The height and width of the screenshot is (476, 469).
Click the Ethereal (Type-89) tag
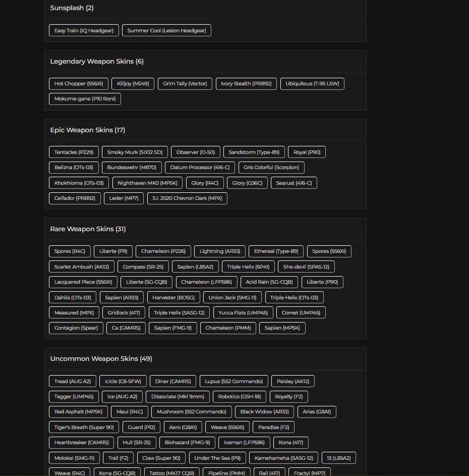click(x=276, y=251)
